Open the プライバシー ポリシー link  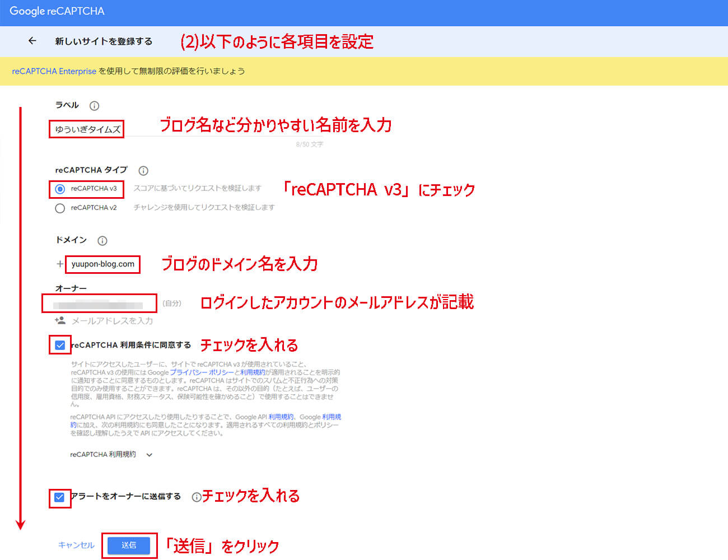pos(202,372)
